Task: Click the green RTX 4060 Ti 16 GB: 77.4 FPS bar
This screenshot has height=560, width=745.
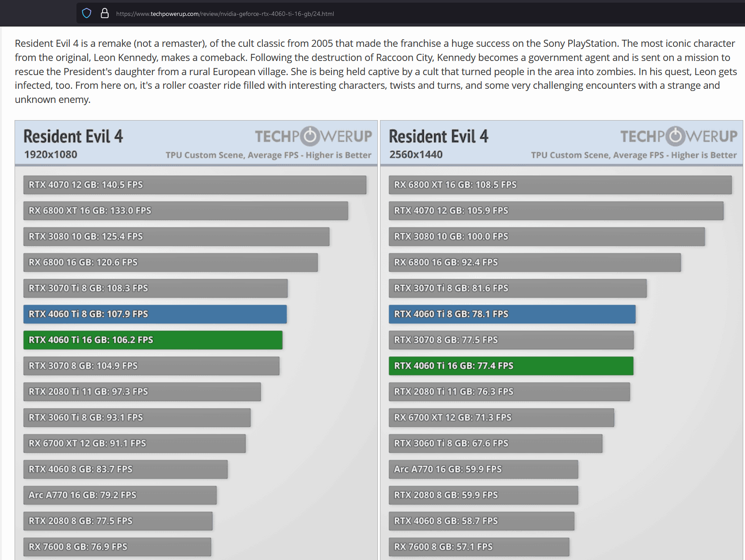Action: coord(511,366)
